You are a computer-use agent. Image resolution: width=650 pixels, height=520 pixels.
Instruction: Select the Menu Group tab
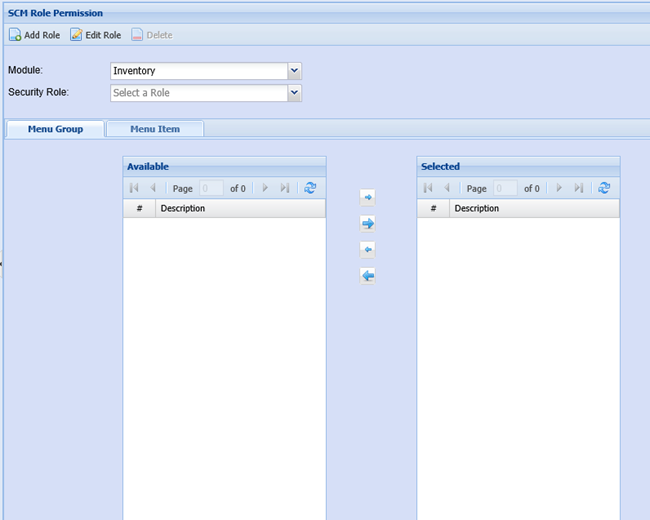pos(55,129)
